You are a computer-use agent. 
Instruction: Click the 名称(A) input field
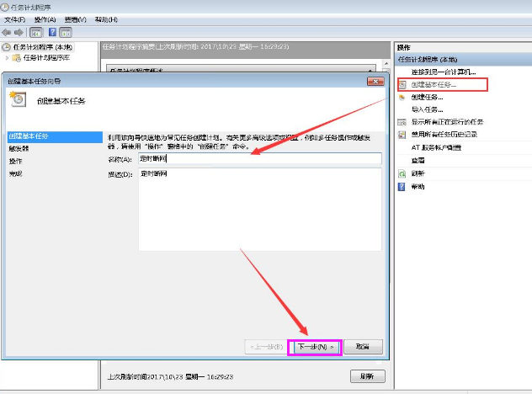259,158
